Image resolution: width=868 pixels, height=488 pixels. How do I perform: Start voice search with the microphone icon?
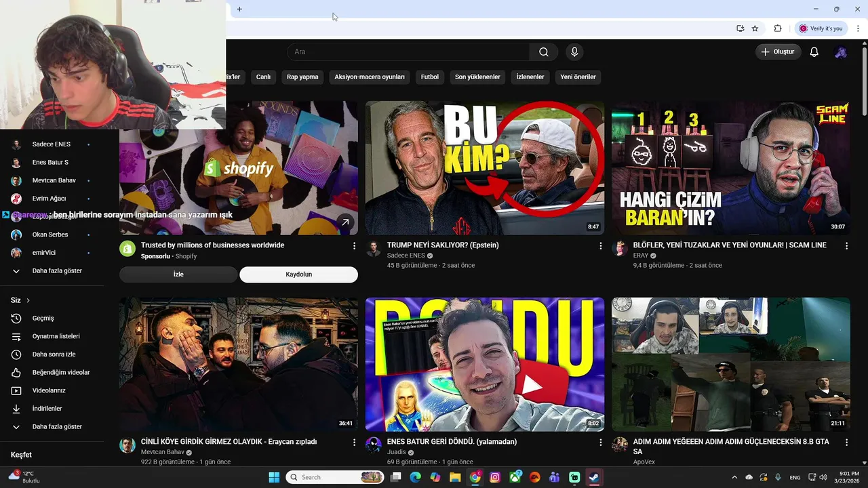[x=574, y=52]
